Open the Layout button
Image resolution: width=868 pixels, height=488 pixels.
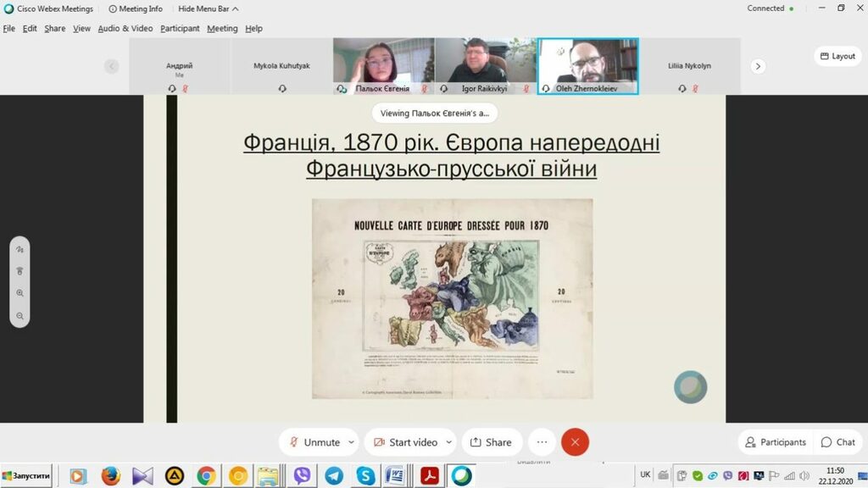(837, 56)
